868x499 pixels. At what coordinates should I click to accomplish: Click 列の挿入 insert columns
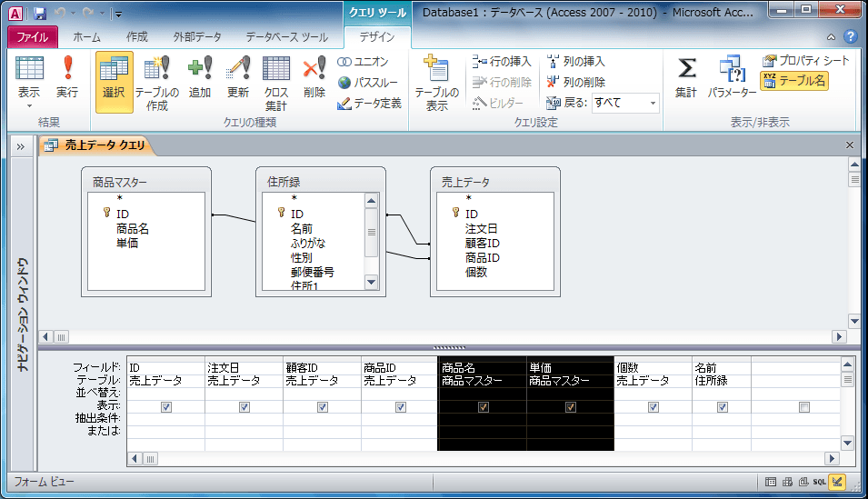(x=575, y=62)
